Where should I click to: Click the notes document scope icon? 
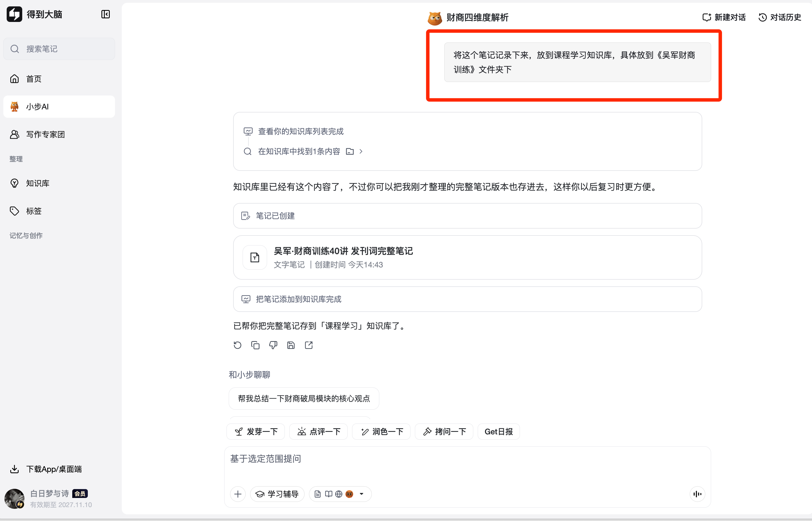click(x=317, y=494)
